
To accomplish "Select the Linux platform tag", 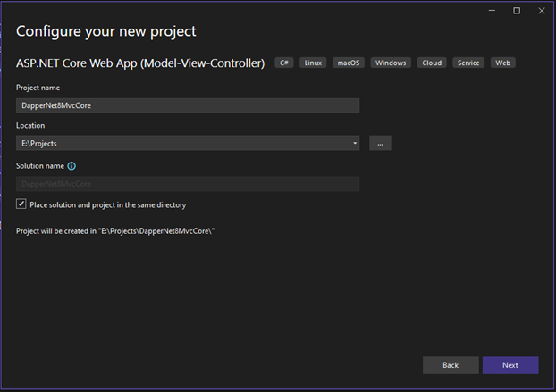I will point(313,63).
